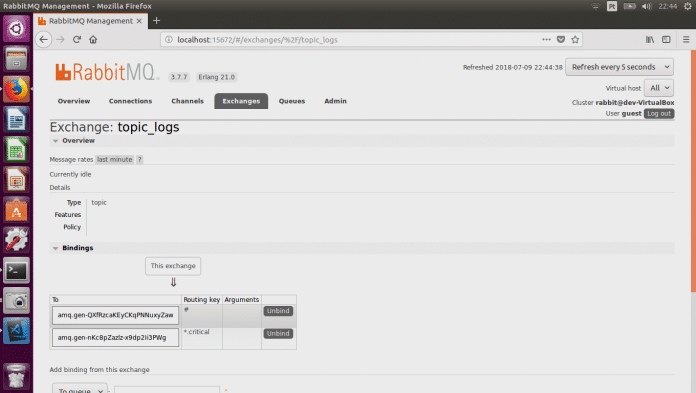The image size is (696, 393).
Task: Open the system power cog menu
Action: tap(688, 6)
